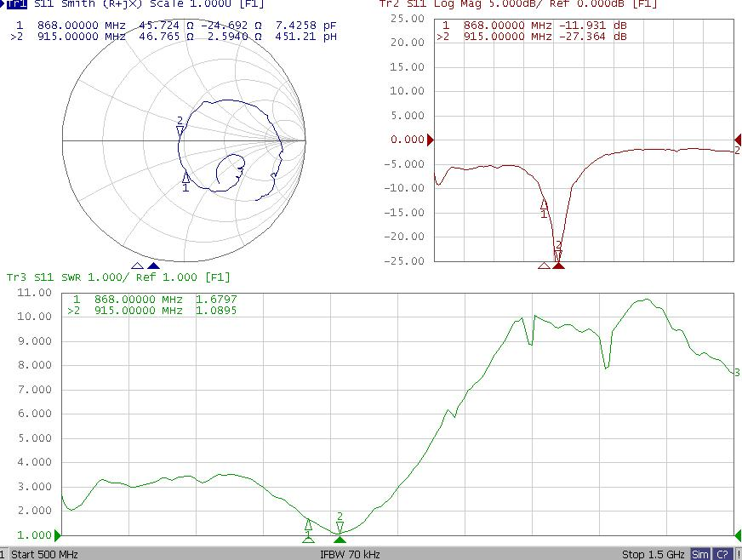Click the green reference triangle at 1.000
Screen dimensions: 742x560
tap(58, 535)
